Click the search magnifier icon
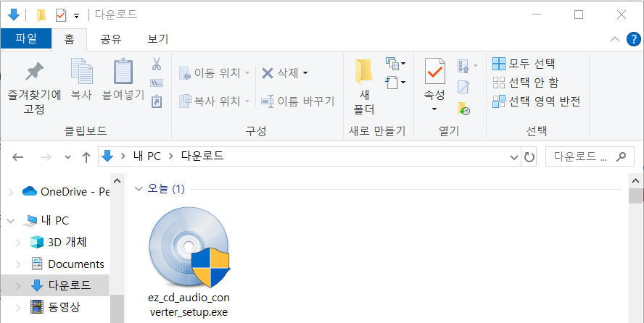Viewport: 644px width, 323px height. (622, 156)
